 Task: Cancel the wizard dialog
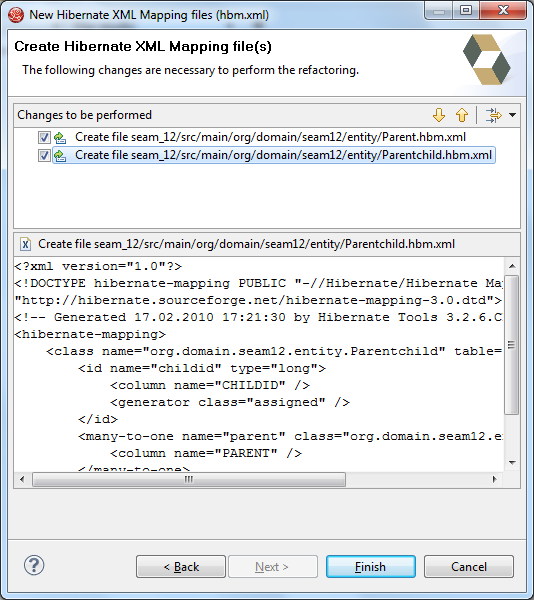[469, 567]
